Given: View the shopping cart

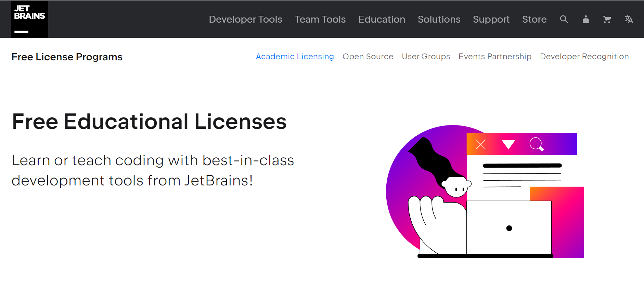Looking at the screenshot, I should tap(607, 20).
